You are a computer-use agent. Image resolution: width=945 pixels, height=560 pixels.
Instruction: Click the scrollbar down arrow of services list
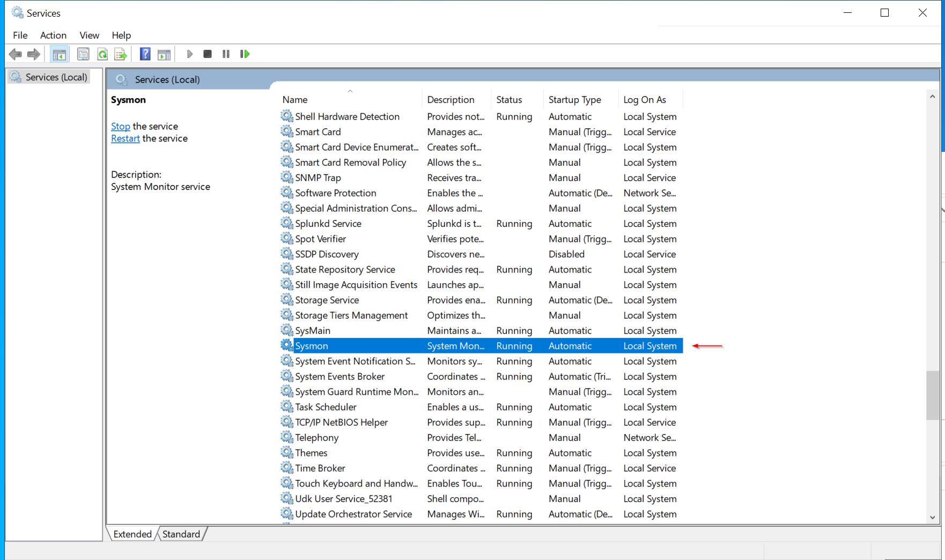tap(933, 518)
